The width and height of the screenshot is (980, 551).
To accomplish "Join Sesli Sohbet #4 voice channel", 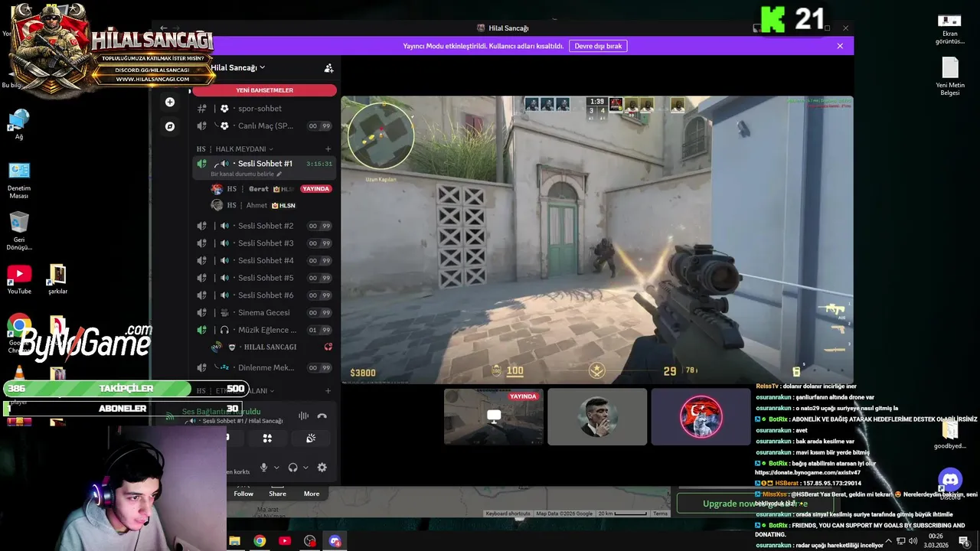I will (x=264, y=260).
